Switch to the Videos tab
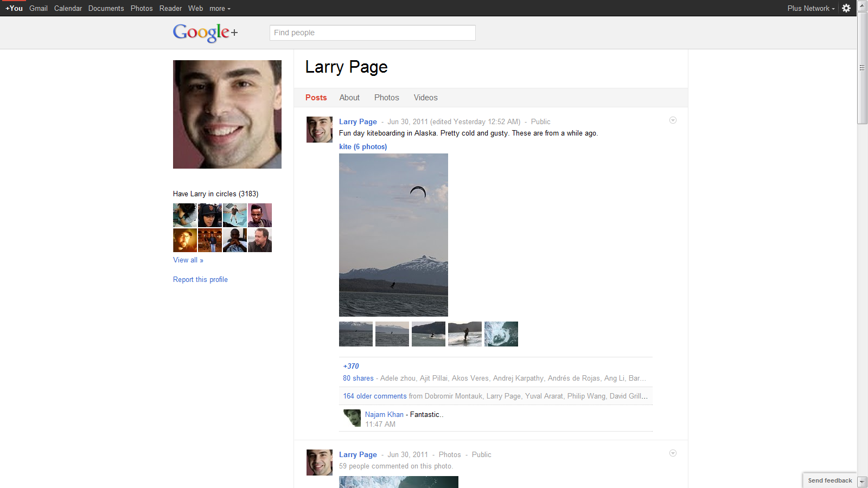The width and height of the screenshot is (868, 488). click(x=426, y=98)
